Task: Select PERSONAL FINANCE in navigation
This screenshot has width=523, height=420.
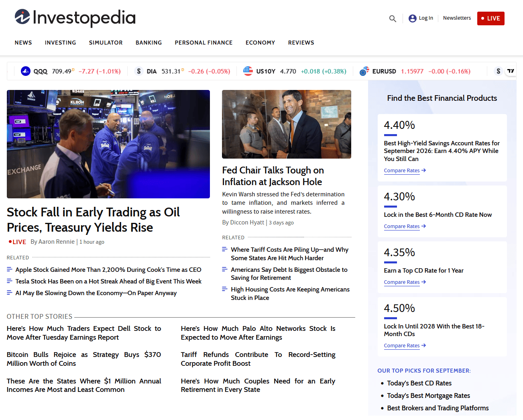Action: (204, 43)
